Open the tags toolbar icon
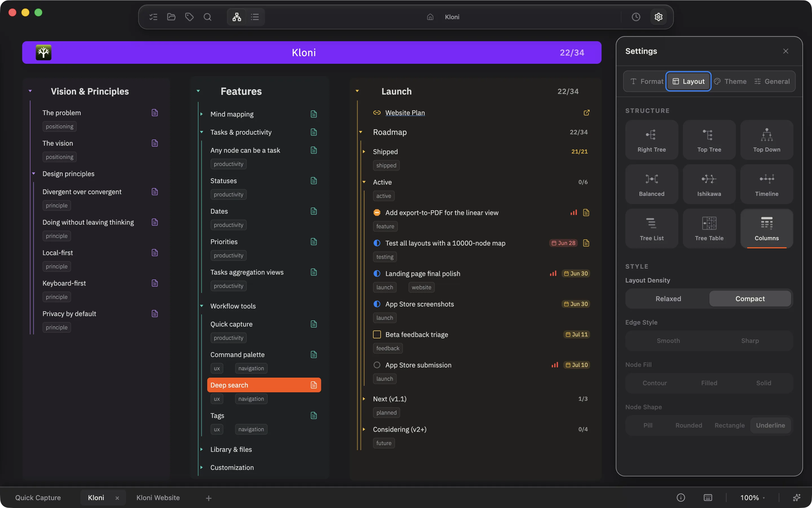This screenshot has width=812, height=508. click(189, 17)
